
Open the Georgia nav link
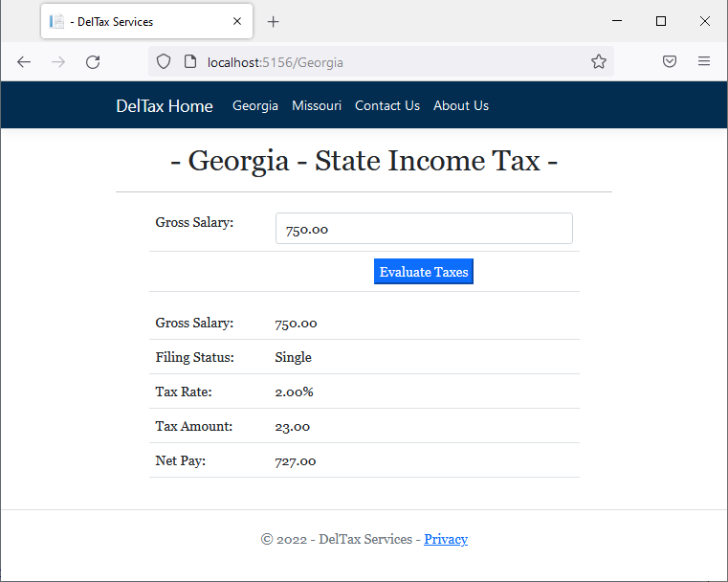(x=254, y=106)
